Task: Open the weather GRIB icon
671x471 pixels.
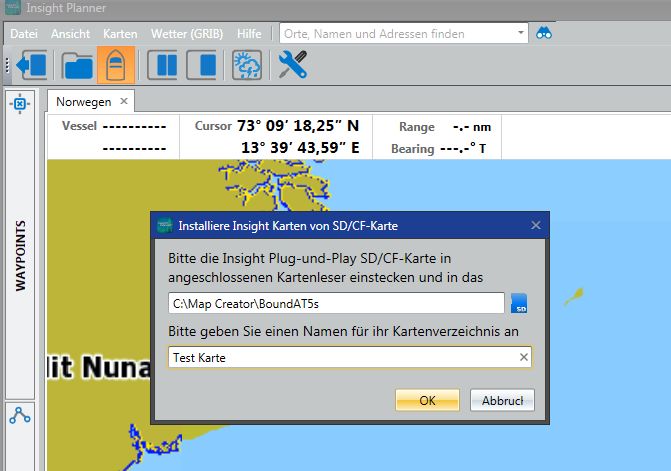Action: 247,66
